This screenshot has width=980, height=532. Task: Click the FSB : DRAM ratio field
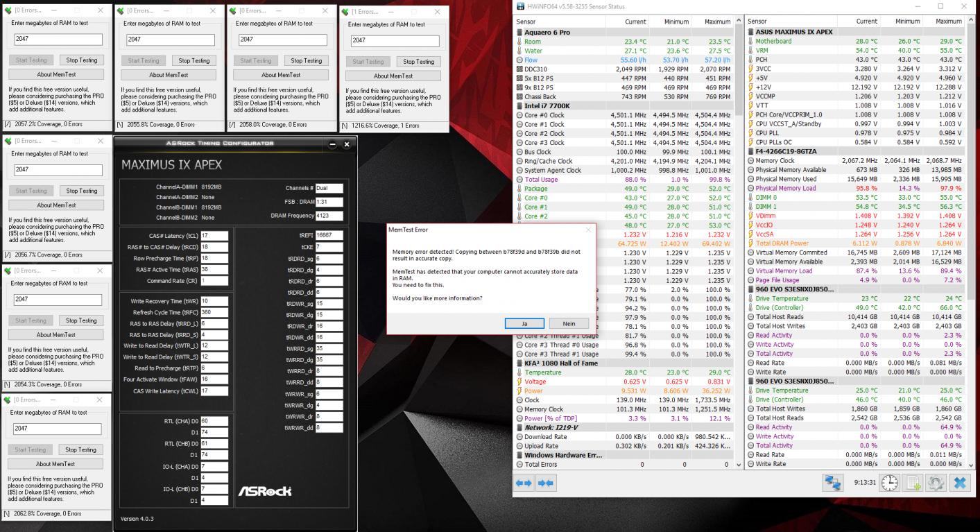tap(329, 202)
